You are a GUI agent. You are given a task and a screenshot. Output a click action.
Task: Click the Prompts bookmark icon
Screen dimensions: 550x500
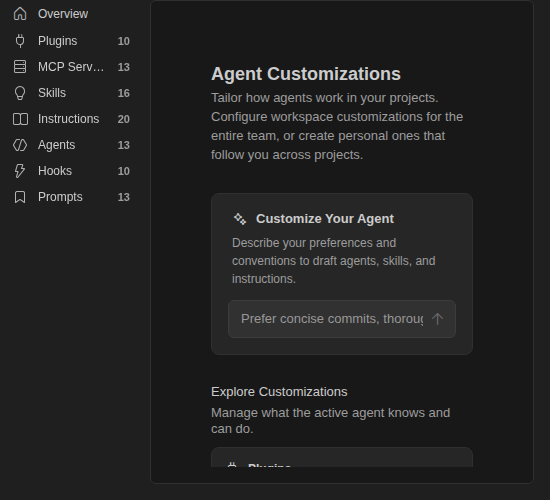click(20, 197)
